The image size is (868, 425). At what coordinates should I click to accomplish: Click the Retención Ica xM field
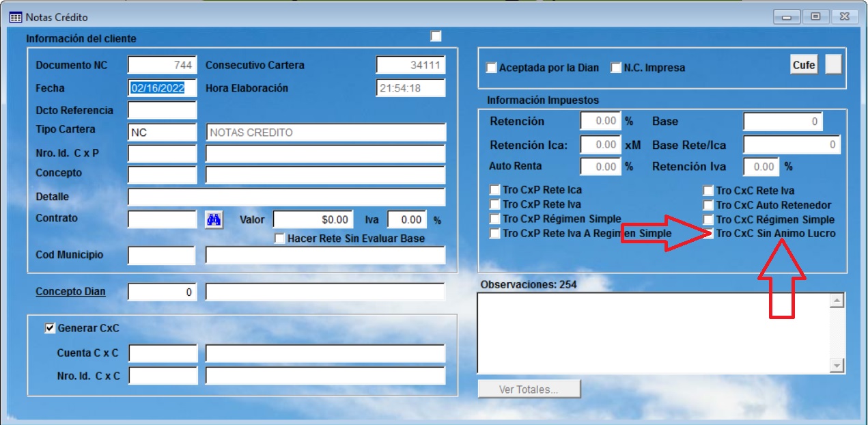click(x=600, y=145)
